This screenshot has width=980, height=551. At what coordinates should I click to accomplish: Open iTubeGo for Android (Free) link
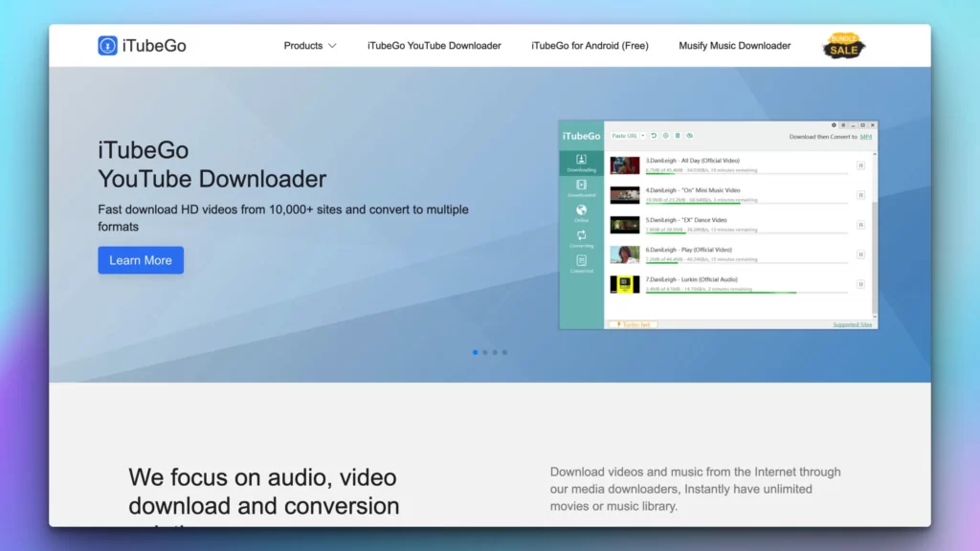click(590, 46)
